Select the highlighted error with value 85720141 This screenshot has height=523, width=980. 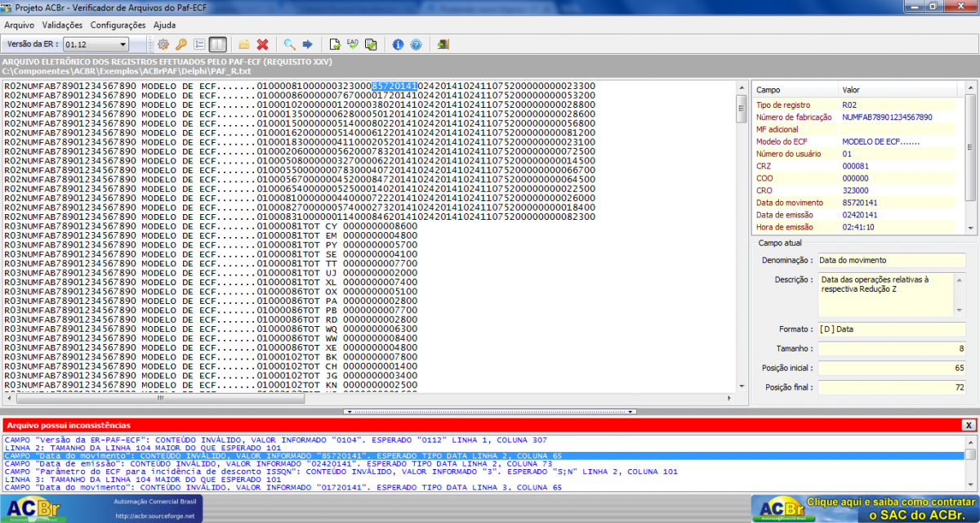[483, 456]
